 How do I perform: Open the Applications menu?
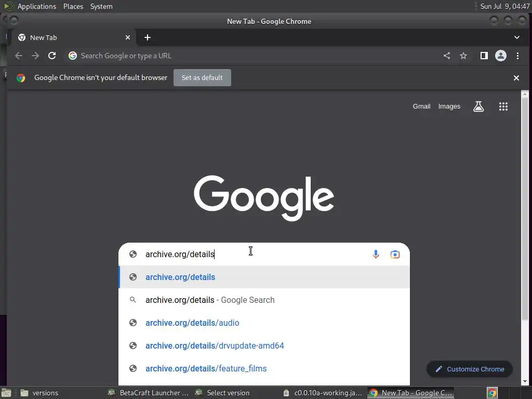[x=37, y=6]
